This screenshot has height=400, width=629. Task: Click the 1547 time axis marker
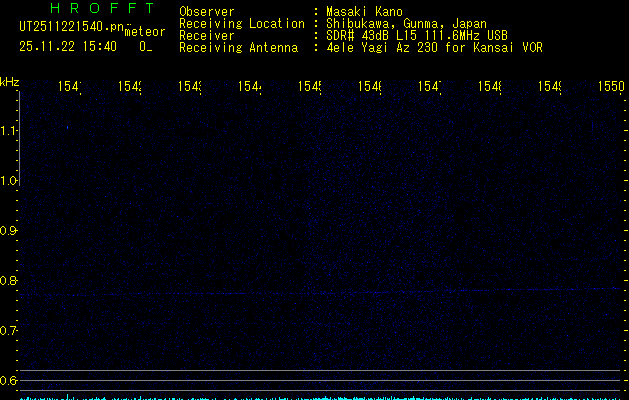coord(429,86)
